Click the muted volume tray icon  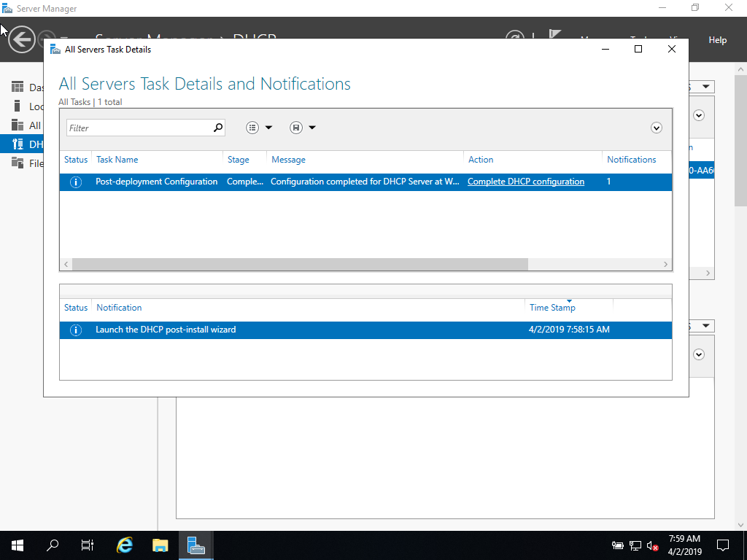tap(652, 545)
